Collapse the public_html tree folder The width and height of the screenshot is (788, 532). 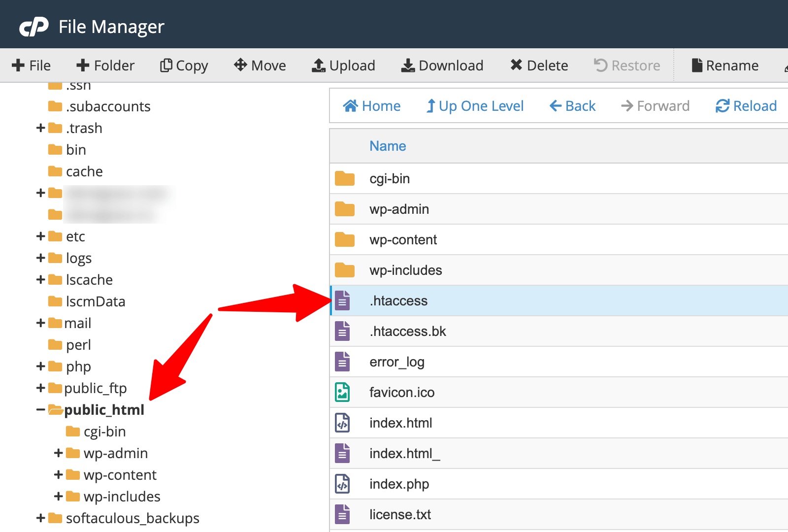[x=41, y=410]
